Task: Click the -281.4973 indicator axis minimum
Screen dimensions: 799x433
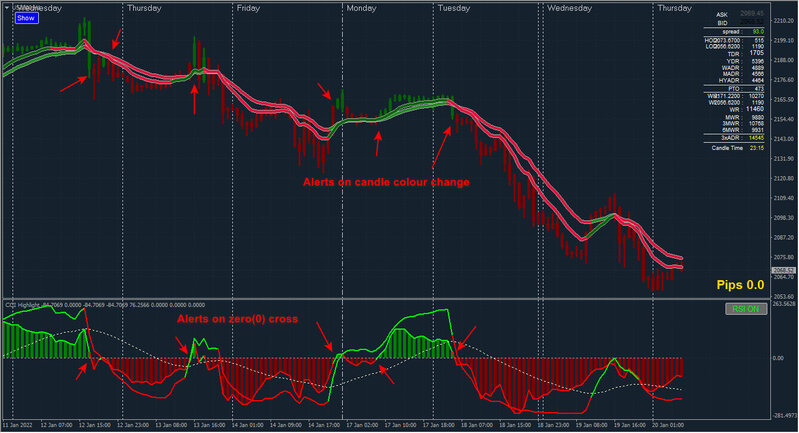Action: pyautogui.click(x=784, y=416)
